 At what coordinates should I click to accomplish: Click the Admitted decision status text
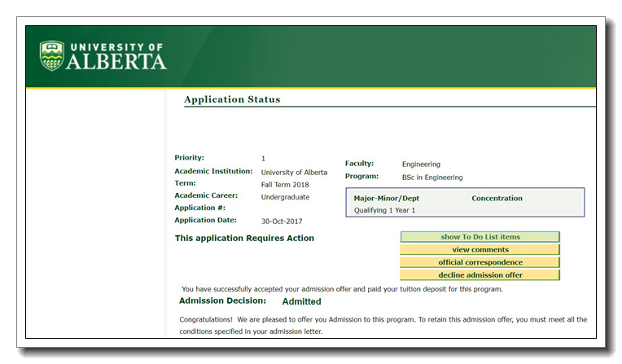[301, 302]
